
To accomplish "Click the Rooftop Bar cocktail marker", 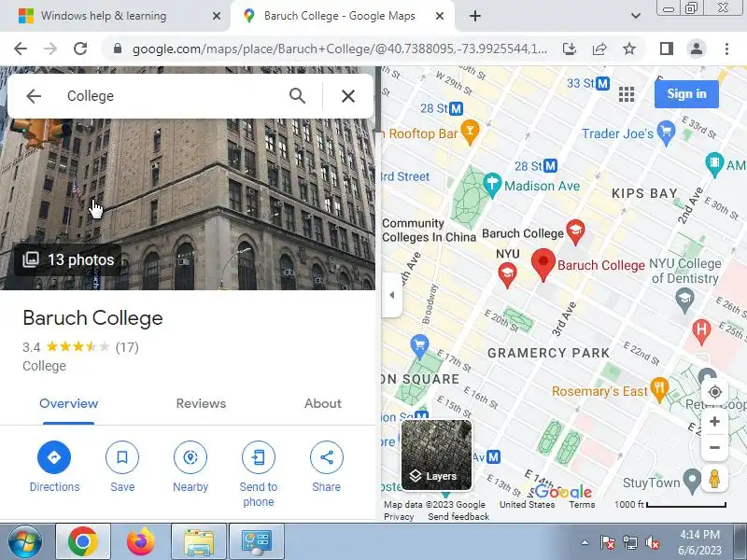I will 470,133.
